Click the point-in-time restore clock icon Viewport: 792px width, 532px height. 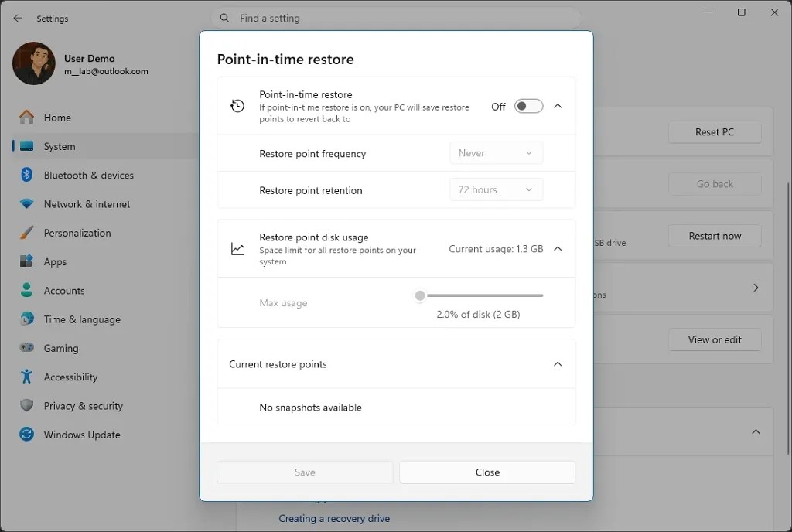tap(237, 104)
